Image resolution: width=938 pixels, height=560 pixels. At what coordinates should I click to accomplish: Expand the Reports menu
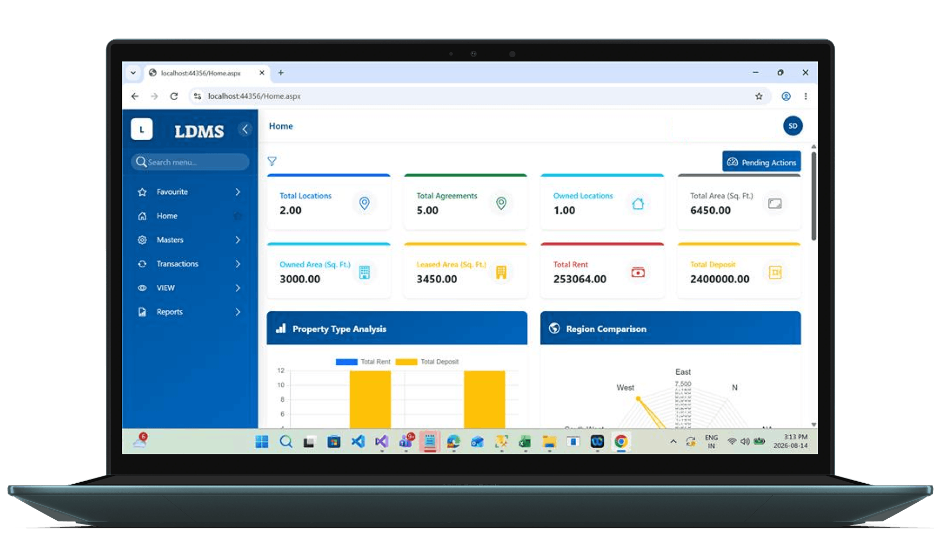tap(190, 312)
